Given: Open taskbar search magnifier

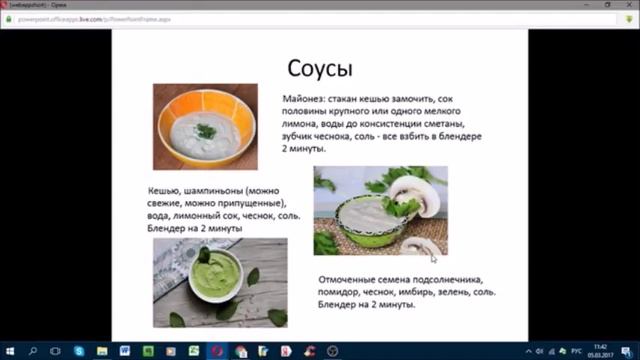Looking at the screenshot, I should (x=33, y=351).
